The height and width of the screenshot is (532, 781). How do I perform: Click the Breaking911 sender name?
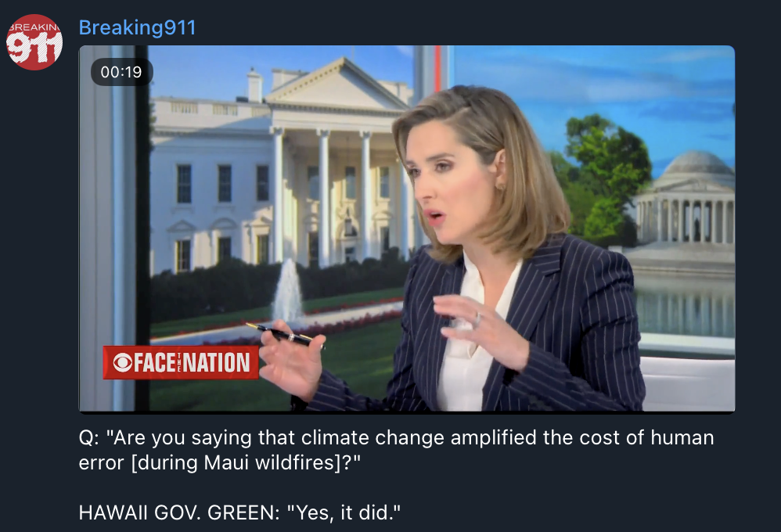[138, 27]
